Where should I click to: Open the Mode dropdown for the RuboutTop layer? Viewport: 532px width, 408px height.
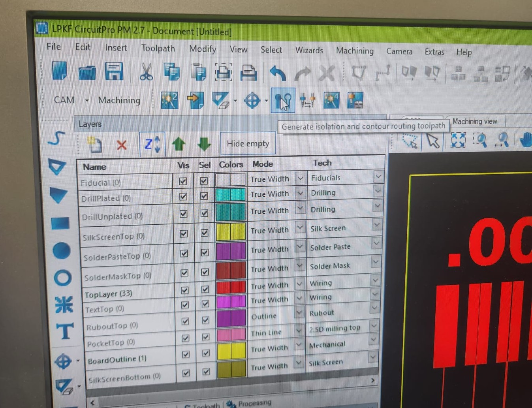point(299,313)
